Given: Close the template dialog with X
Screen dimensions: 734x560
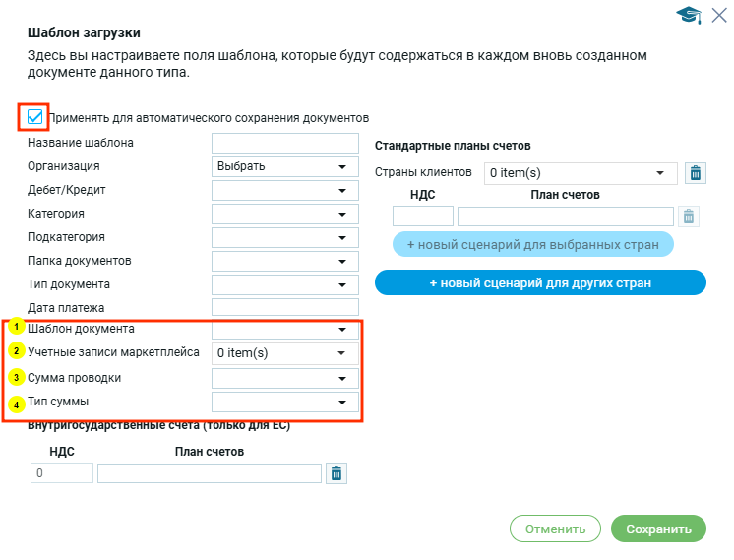Looking at the screenshot, I should [718, 14].
